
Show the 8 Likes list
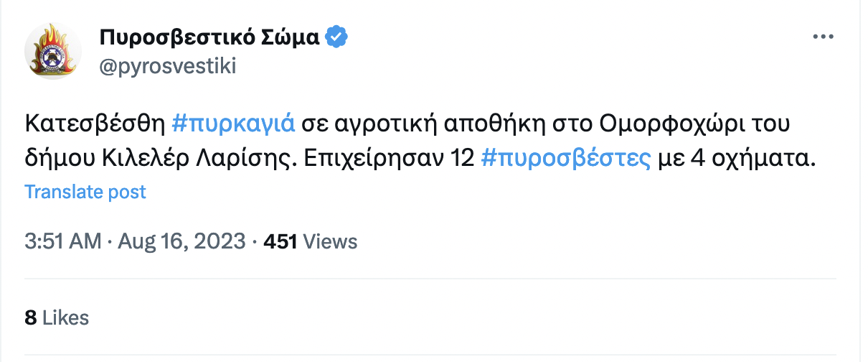coord(57,317)
